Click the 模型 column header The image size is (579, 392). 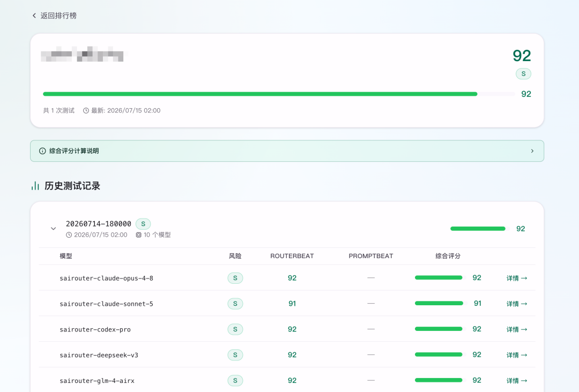click(x=66, y=256)
